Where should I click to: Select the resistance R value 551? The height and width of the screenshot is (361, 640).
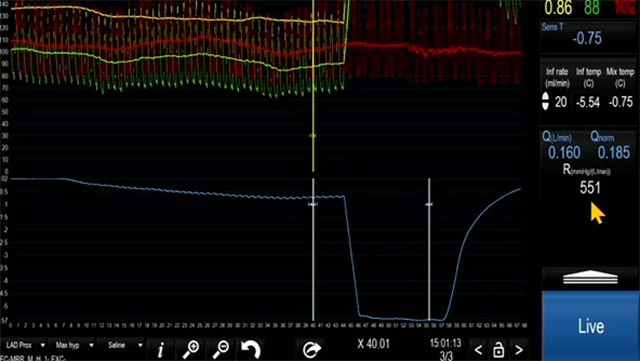click(x=590, y=188)
